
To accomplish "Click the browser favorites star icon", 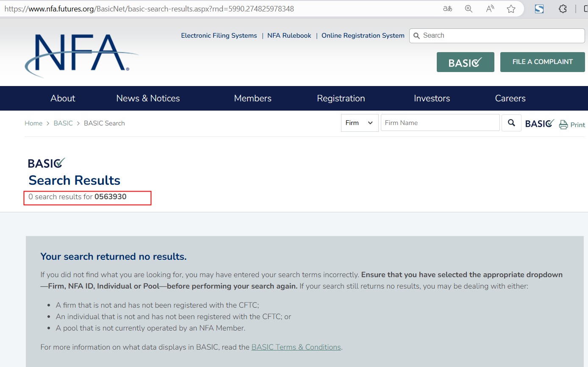I will pyautogui.click(x=511, y=9).
